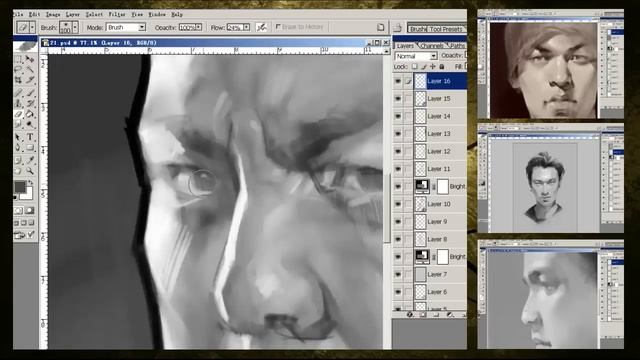Click the middle-right small portrait video thumbnail
The width and height of the screenshot is (640, 360).
point(551,179)
